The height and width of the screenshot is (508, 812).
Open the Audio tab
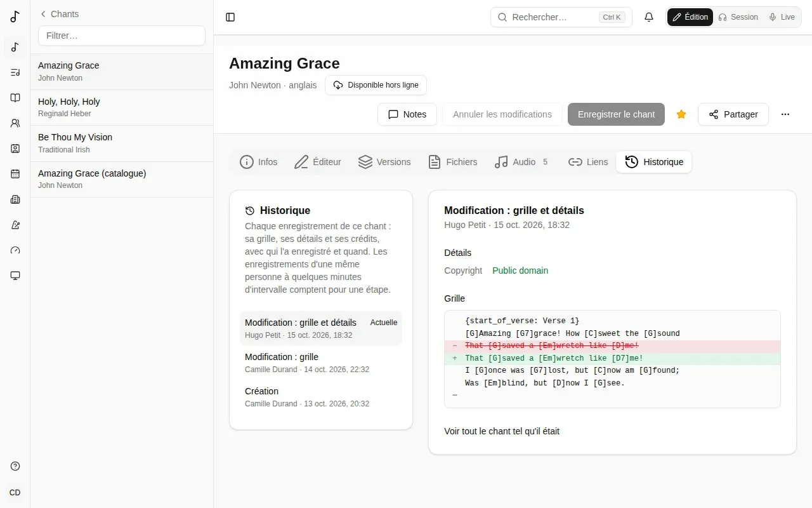click(522, 162)
